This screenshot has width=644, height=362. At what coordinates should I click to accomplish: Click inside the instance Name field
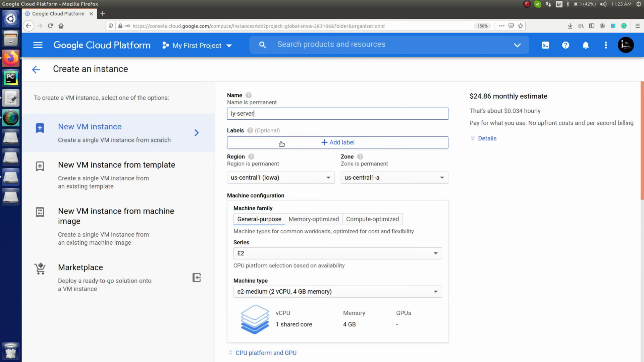[x=337, y=113]
